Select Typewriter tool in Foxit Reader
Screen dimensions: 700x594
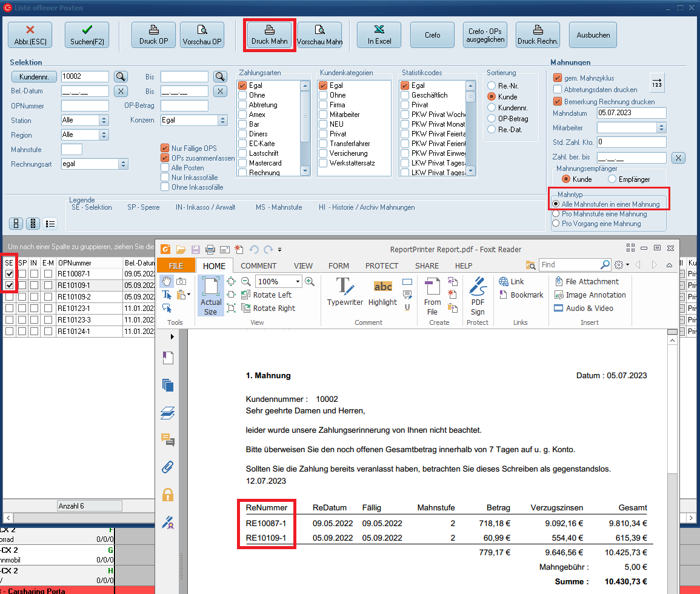[345, 292]
